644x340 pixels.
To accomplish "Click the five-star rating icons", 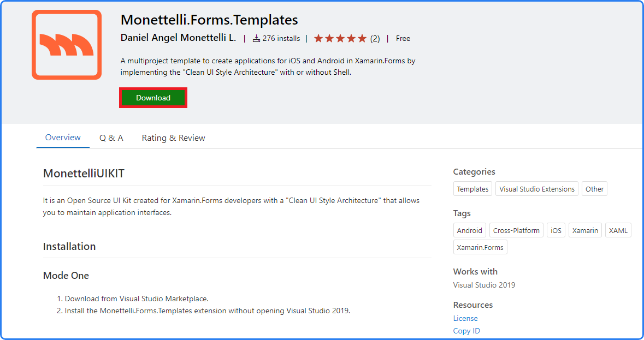I will click(340, 39).
